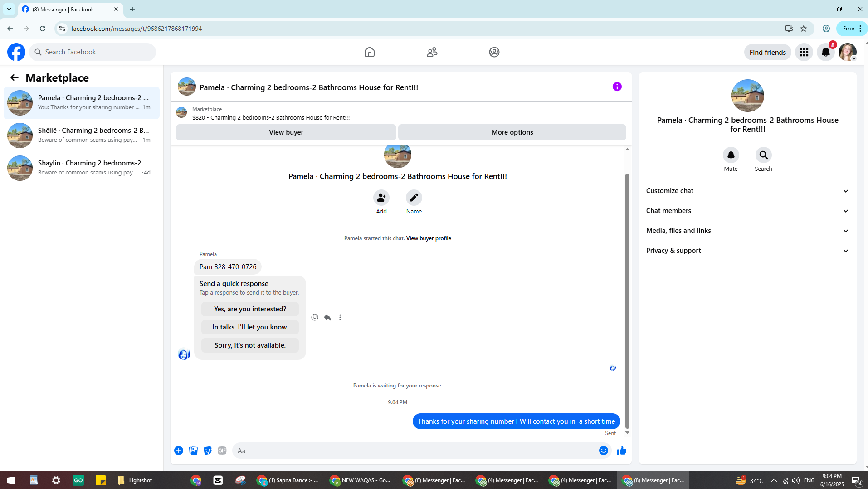This screenshot has width=868, height=489.
Task: Open more message options three dots
Action: tap(340, 317)
